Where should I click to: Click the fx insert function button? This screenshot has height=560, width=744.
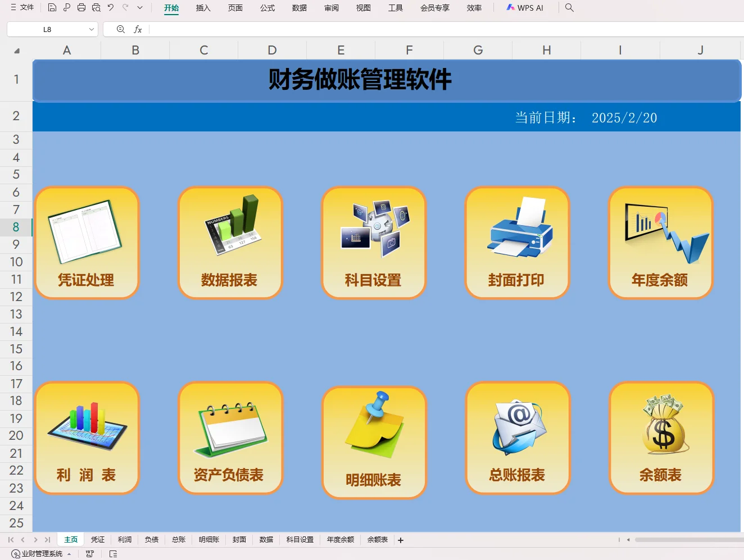point(137,29)
